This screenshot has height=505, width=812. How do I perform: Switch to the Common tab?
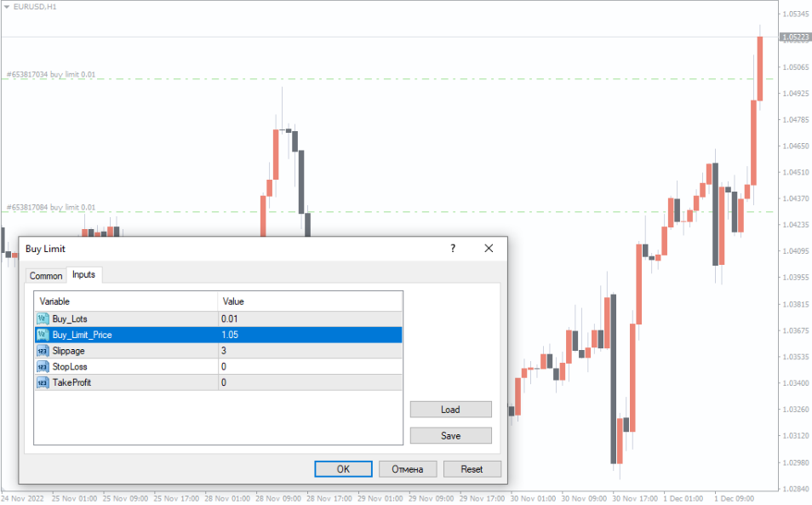click(46, 275)
